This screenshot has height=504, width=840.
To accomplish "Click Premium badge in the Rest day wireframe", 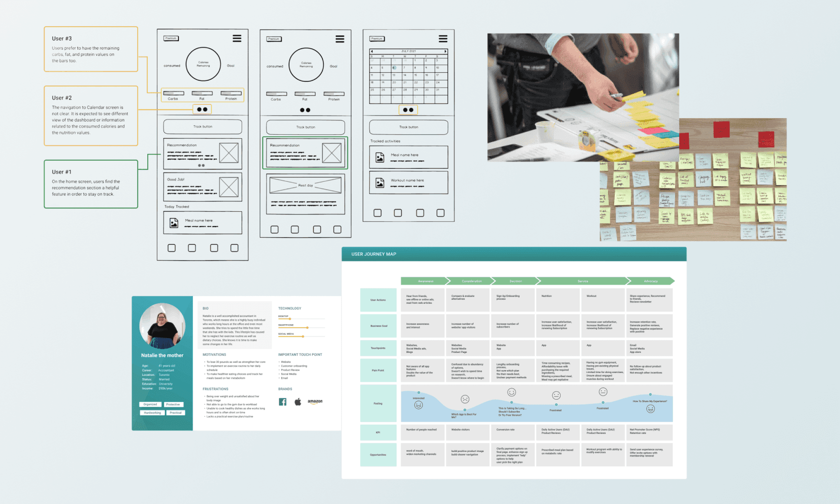I will pos(274,39).
